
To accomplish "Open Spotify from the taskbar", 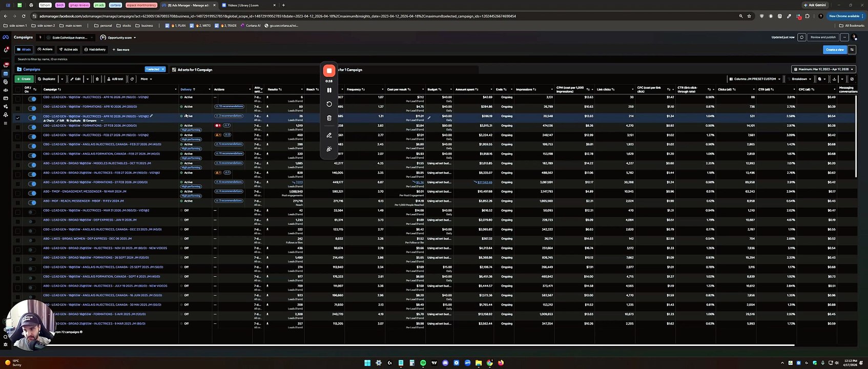I will point(423,363).
